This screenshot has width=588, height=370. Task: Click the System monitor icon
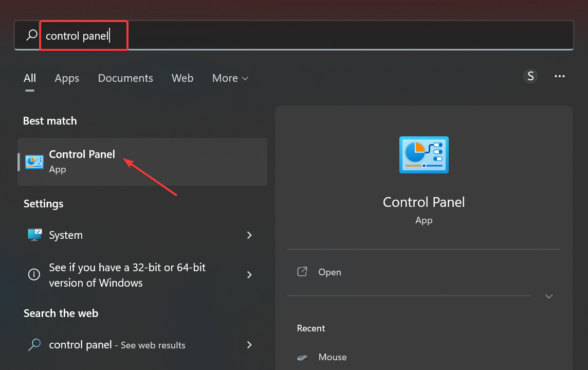pos(34,235)
